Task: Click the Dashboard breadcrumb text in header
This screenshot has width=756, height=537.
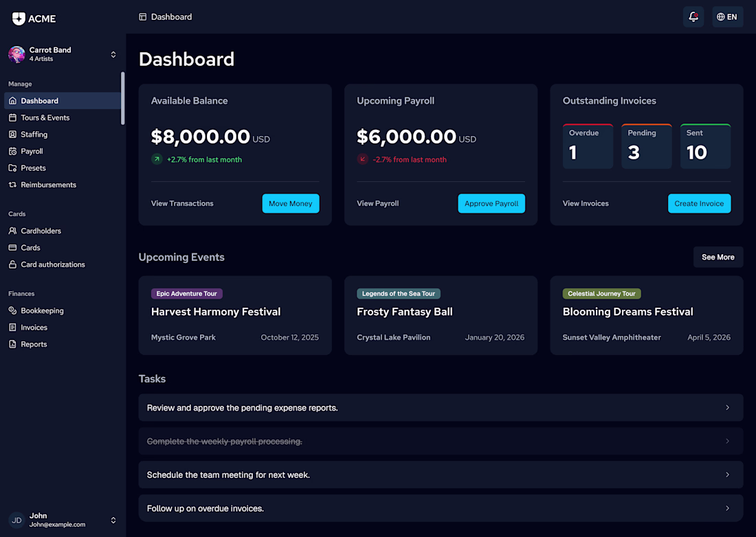Action: pyautogui.click(x=171, y=17)
